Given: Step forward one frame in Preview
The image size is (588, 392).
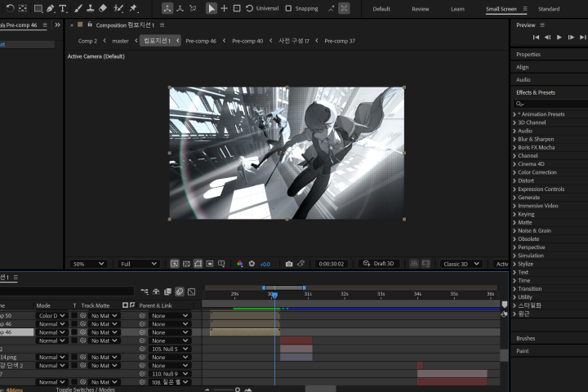Looking at the screenshot, I should (571, 37).
